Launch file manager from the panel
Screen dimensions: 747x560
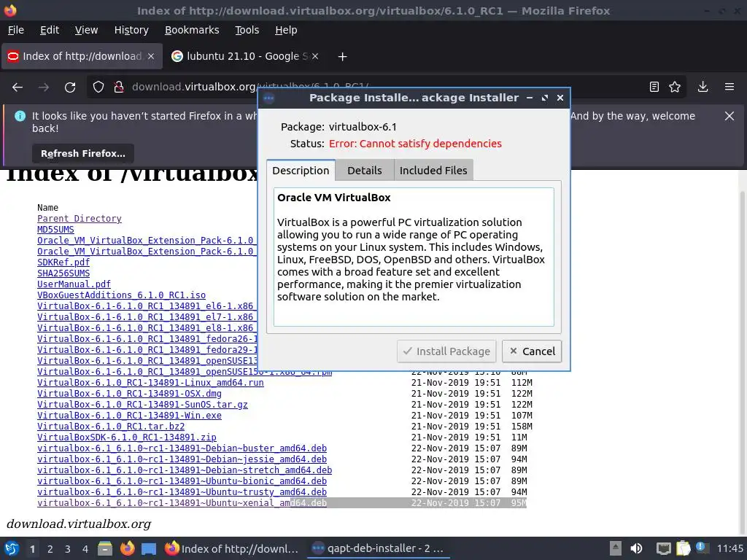(105, 548)
